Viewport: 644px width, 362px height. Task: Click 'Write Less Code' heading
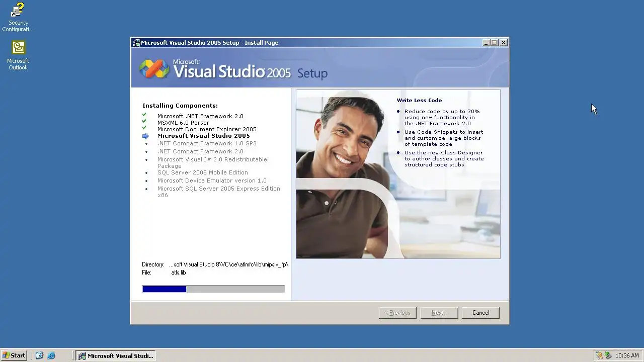419,101
